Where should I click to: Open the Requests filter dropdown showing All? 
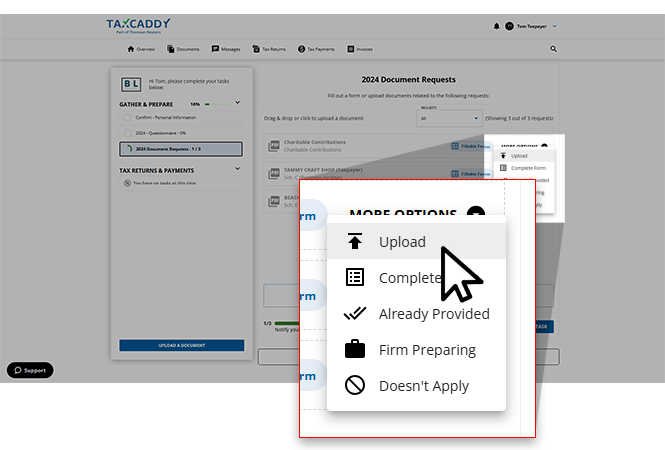pyautogui.click(x=449, y=118)
